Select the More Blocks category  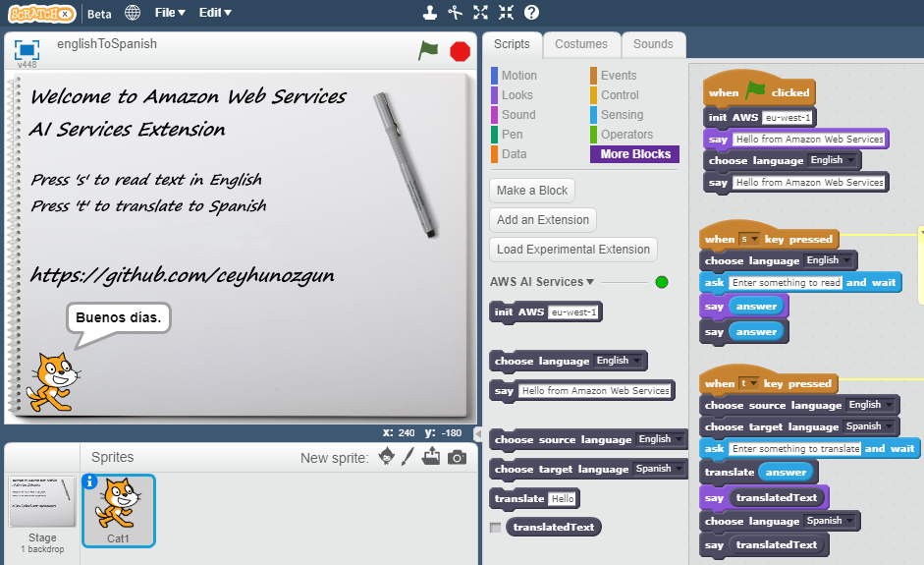coord(634,154)
